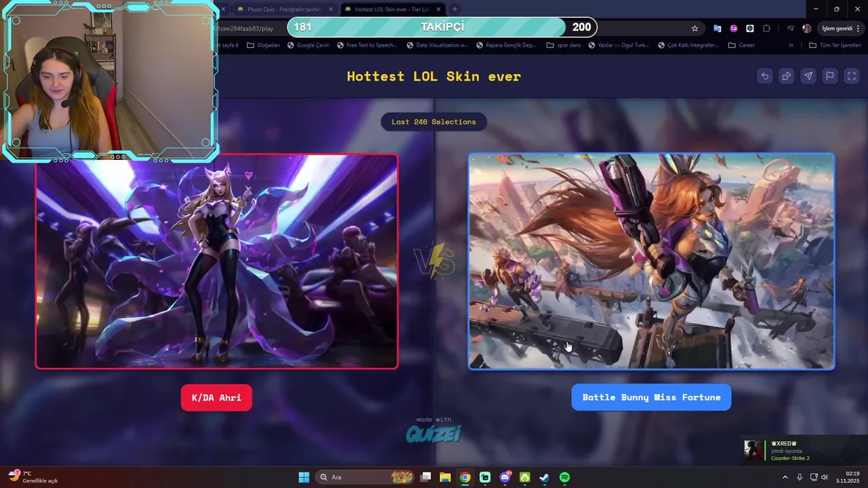Open Google Chrome taskbar icon
This screenshot has height=488, width=868.
click(465, 477)
